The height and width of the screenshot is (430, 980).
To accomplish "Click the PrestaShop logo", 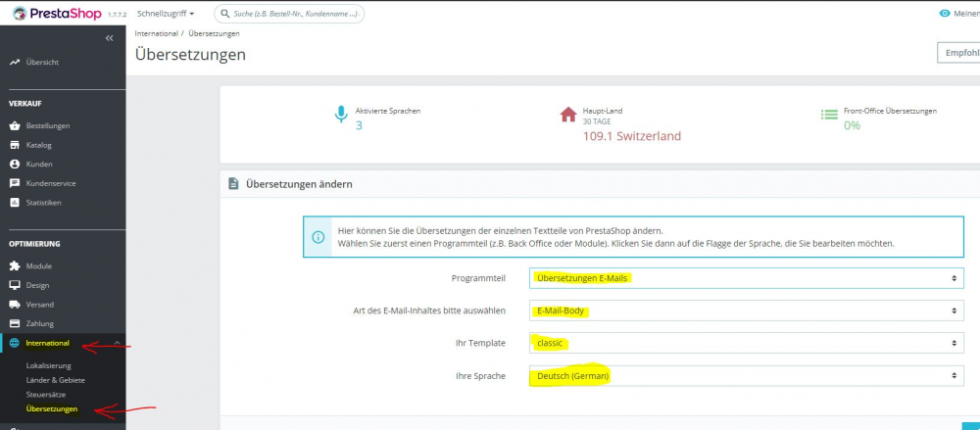I will (x=56, y=13).
